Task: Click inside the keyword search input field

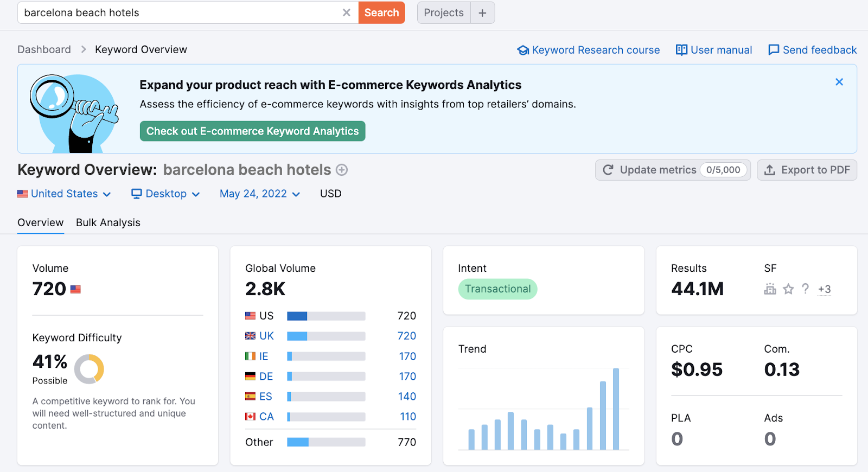Action: (x=179, y=12)
